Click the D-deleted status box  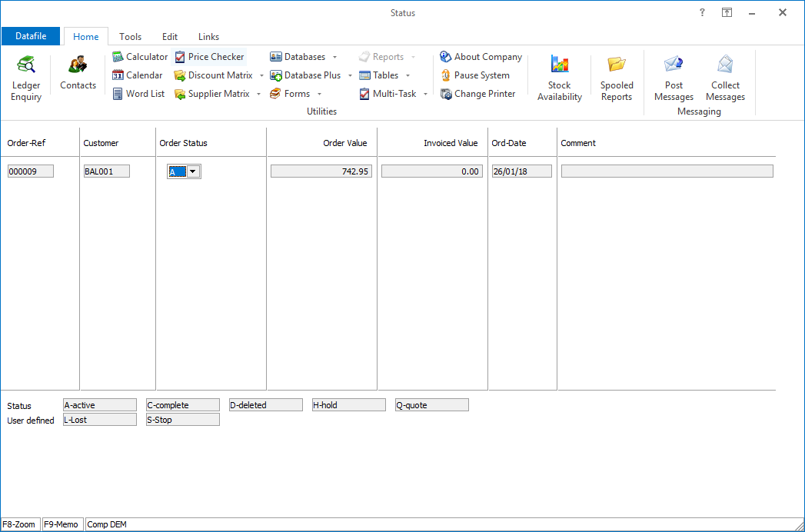[x=266, y=405]
